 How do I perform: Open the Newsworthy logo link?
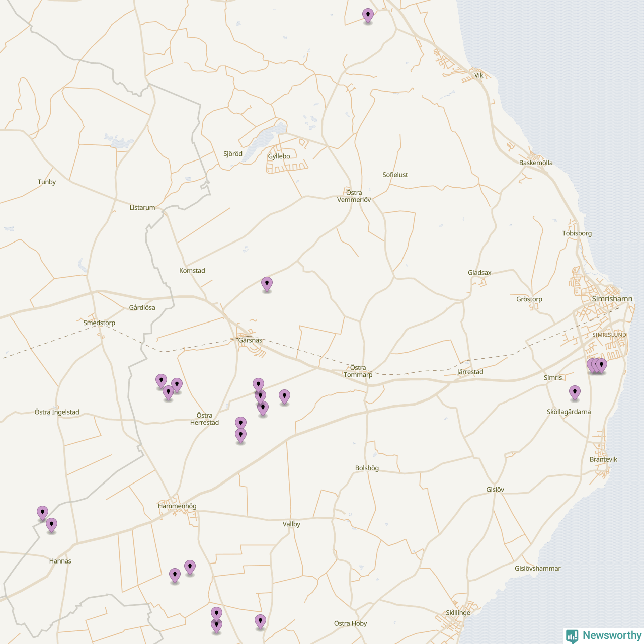[604, 635]
